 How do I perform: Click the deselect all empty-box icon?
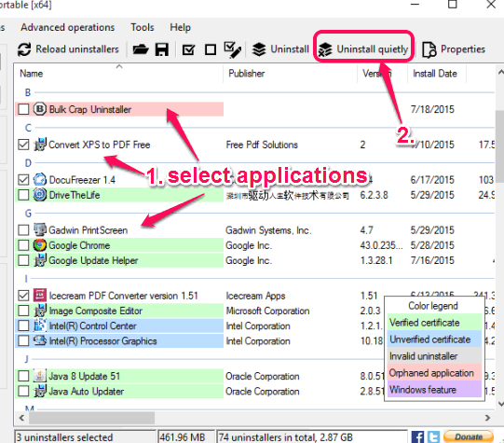pos(211,49)
